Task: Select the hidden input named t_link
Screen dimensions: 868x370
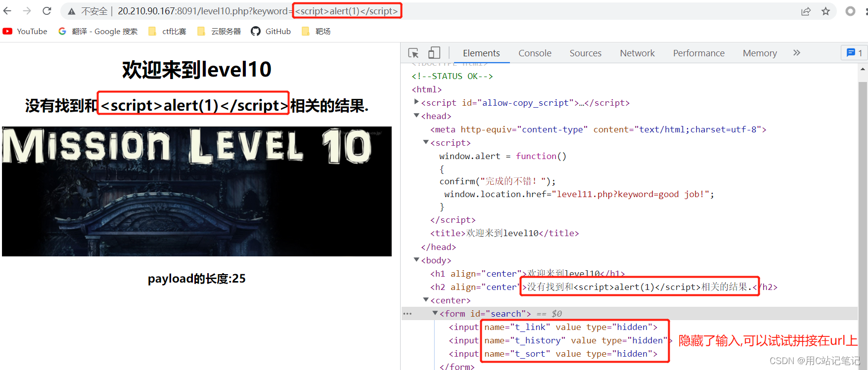Action: tap(553, 327)
